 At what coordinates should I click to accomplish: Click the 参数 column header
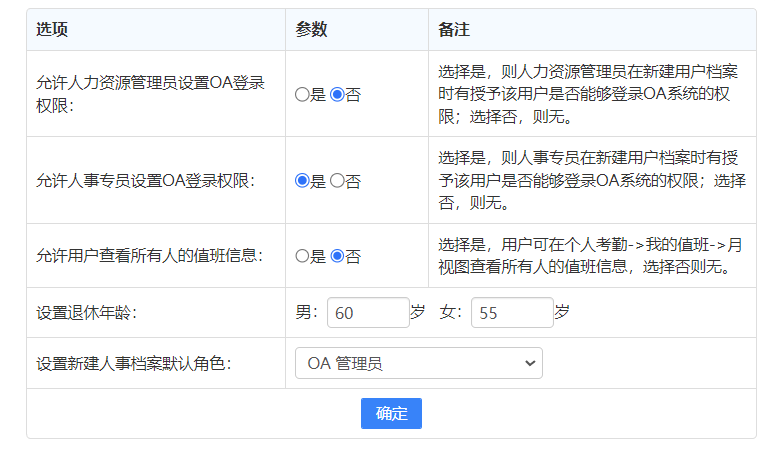coord(311,30)
